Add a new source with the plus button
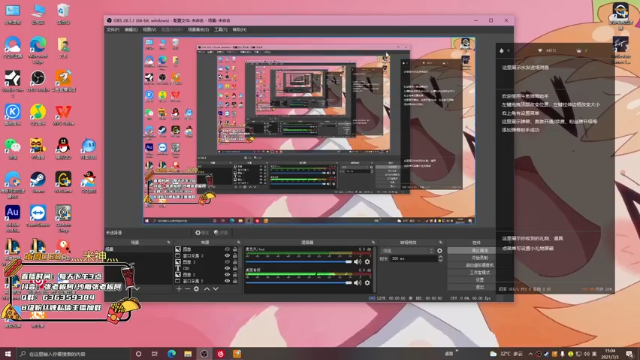Screen dimensions: 640x360 point(179,289)
